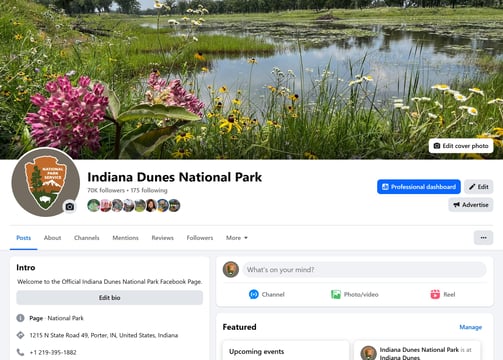Click the "What's on your mind?" post box
The image size is (503, 360).
(x=364, y=270)
